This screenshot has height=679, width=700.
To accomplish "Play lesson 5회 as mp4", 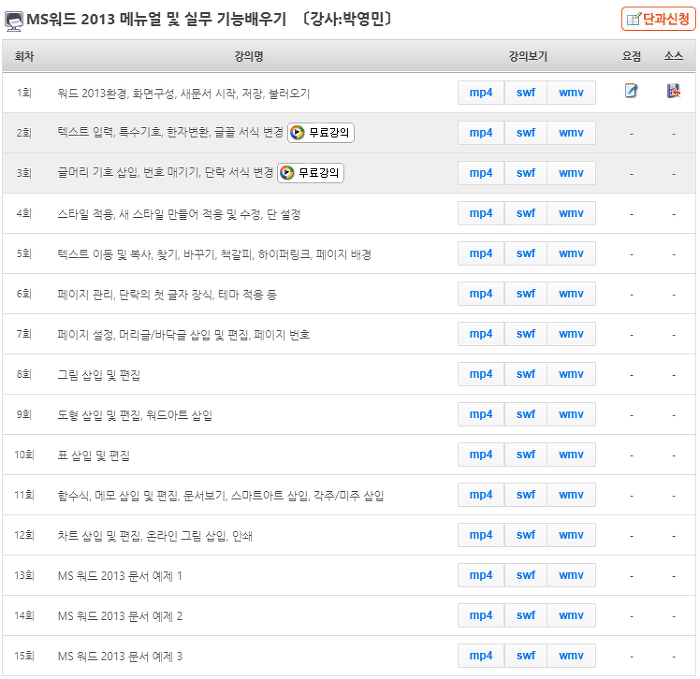I will pos(481,253).
